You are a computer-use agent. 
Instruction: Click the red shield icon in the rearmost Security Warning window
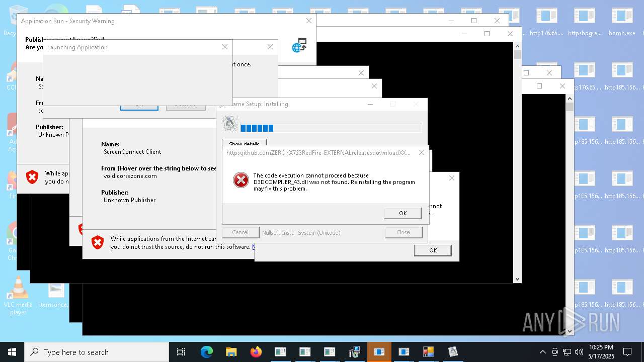pos(32,177)
